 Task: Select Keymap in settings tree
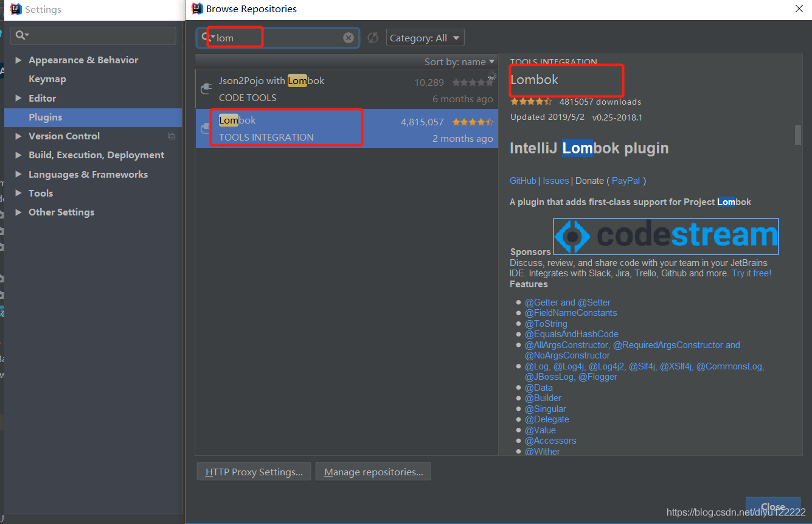pos(47,79)
